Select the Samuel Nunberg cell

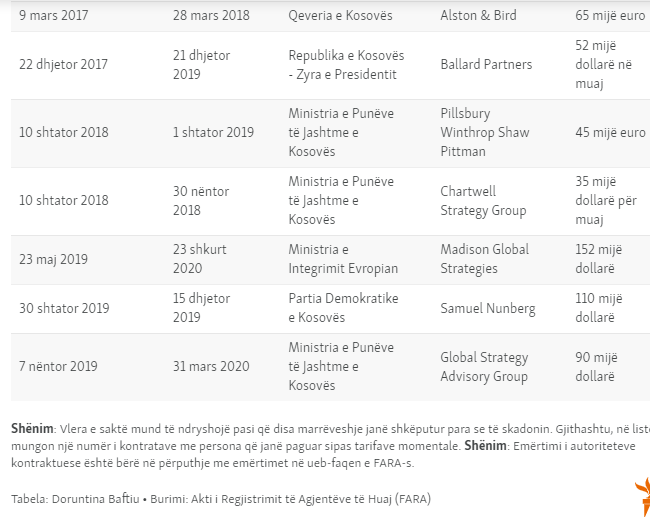click(x=487, y=308)
